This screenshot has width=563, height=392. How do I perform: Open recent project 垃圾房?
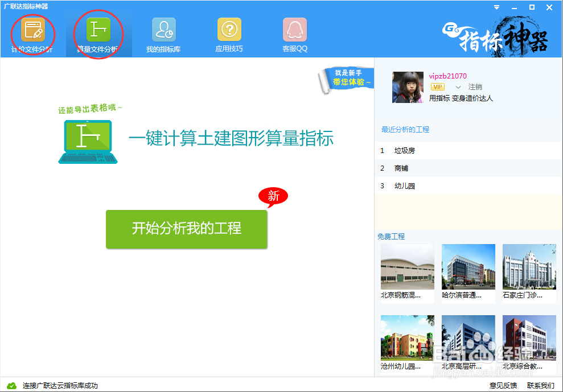point(468,150)
